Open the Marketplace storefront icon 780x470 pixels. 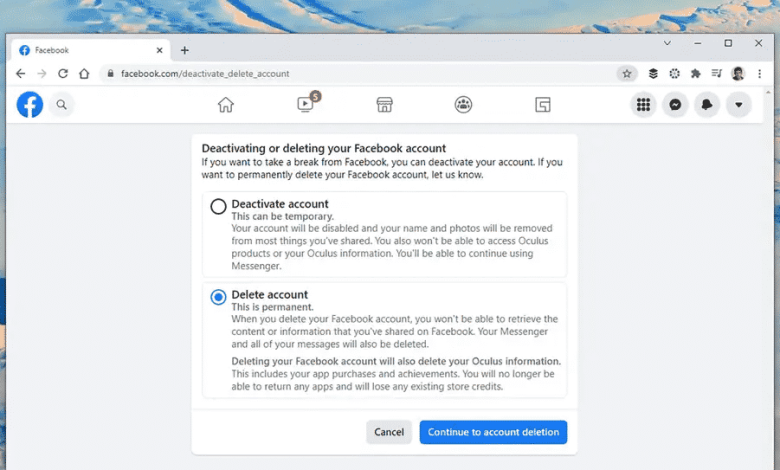(384, 104)
